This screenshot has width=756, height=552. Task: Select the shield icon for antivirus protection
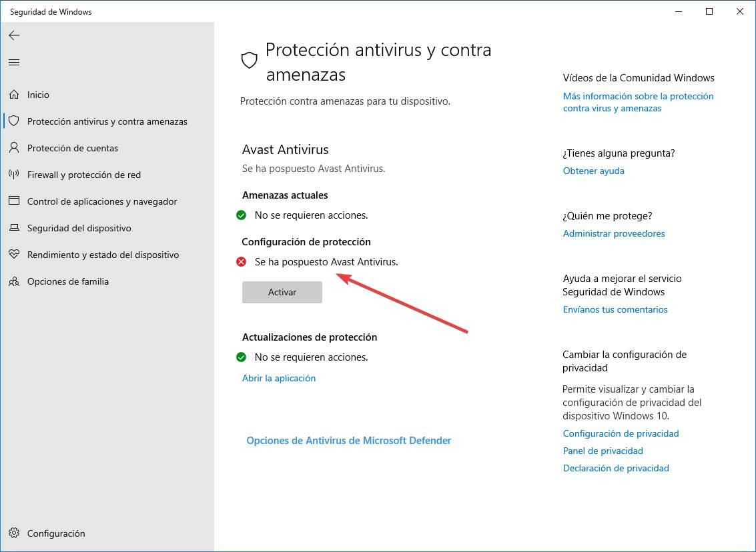click(14, 121)
